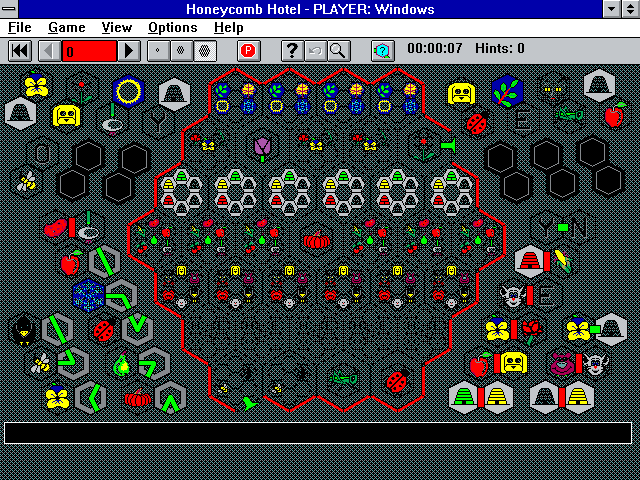Viewport: 640px width, 480px height.
Task: Open the File menu
Action: pos(20,27)
